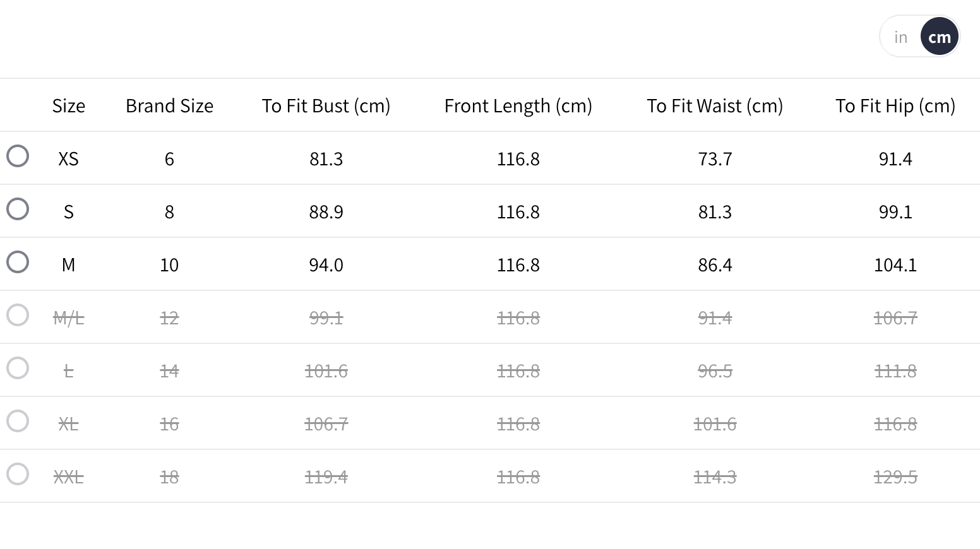The height and width of the screenshot is (549, 980).
Task: Click the 73.7 waist value for XS
Action: 715,159
